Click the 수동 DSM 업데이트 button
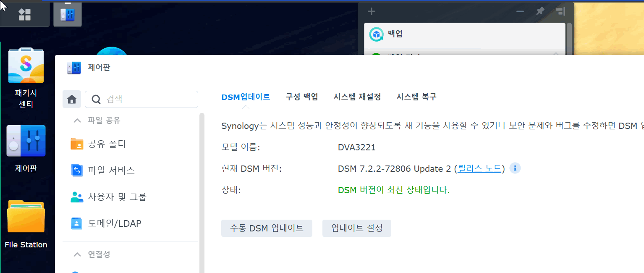Screen dimensions: 644x273 (x=267, y=228)
